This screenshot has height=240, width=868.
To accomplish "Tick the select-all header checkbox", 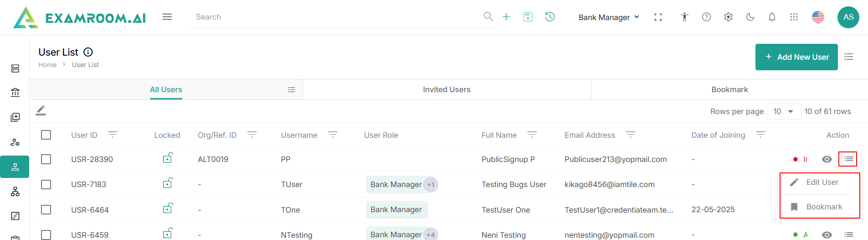I will tap(46, 135).
